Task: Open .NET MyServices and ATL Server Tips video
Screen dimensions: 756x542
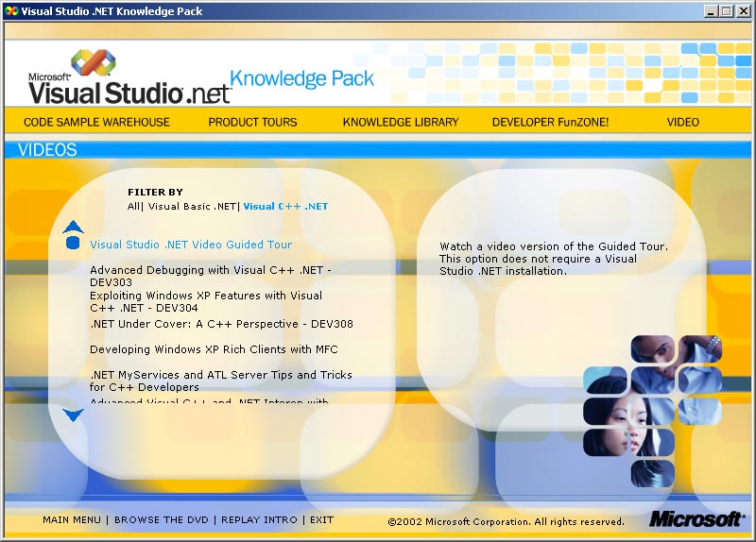Action: tap(221, 381)
